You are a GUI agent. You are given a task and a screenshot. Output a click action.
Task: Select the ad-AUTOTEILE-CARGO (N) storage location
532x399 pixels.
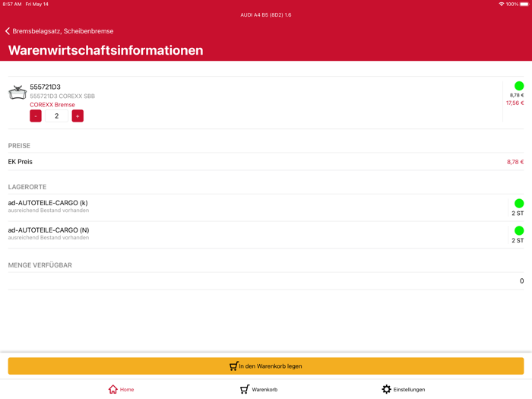(266, 235)
